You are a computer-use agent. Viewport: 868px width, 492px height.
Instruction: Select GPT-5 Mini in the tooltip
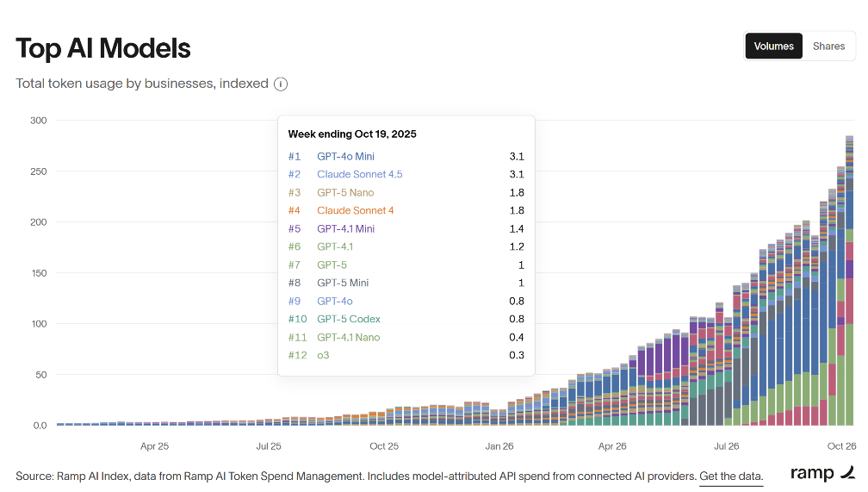pyautogui.click(x=343, y=283)
